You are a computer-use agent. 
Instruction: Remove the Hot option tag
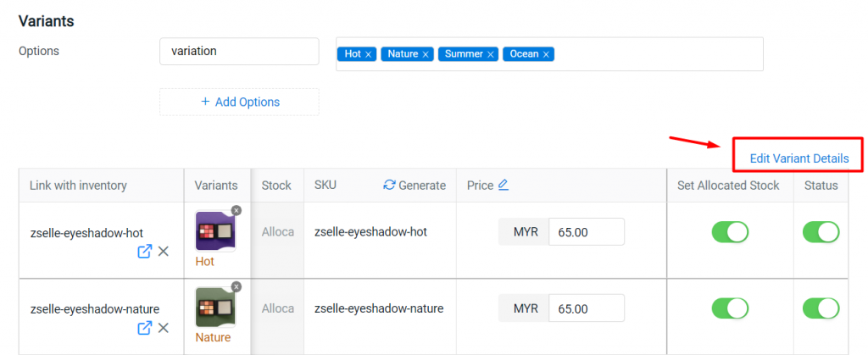click(x=368, y=54)
